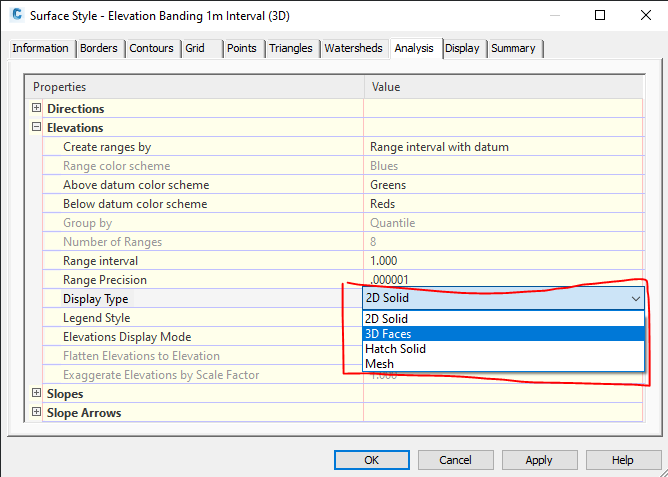668x477 pixels.
Task: Switch to the Triangles tab
Action: 292,49
